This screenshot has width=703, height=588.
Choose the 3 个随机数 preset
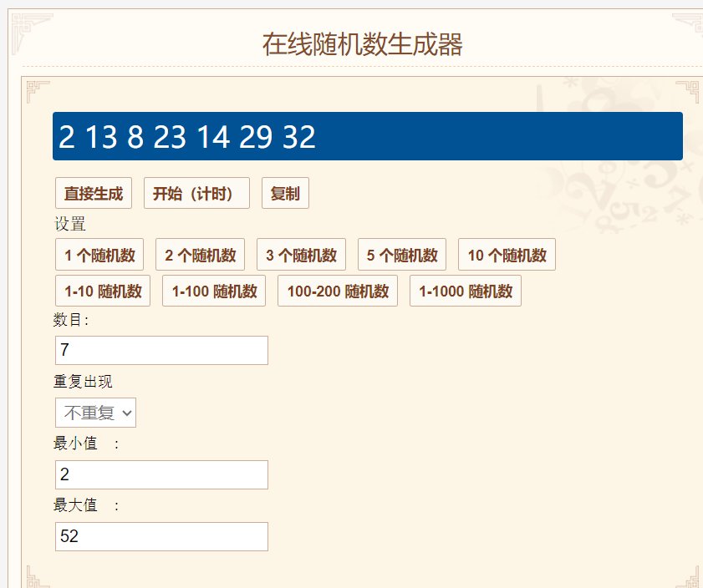click(x=301, y=255)
